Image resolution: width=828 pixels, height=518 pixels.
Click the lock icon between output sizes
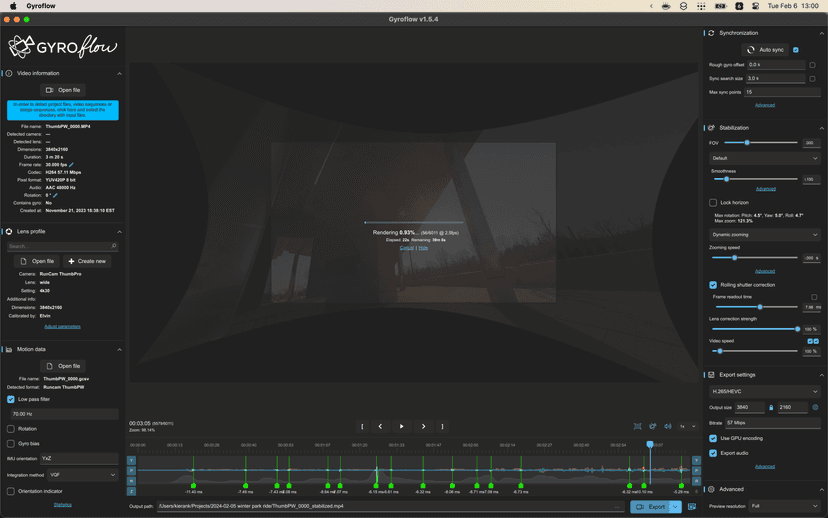pyautogui.click(x=771, y=407)
